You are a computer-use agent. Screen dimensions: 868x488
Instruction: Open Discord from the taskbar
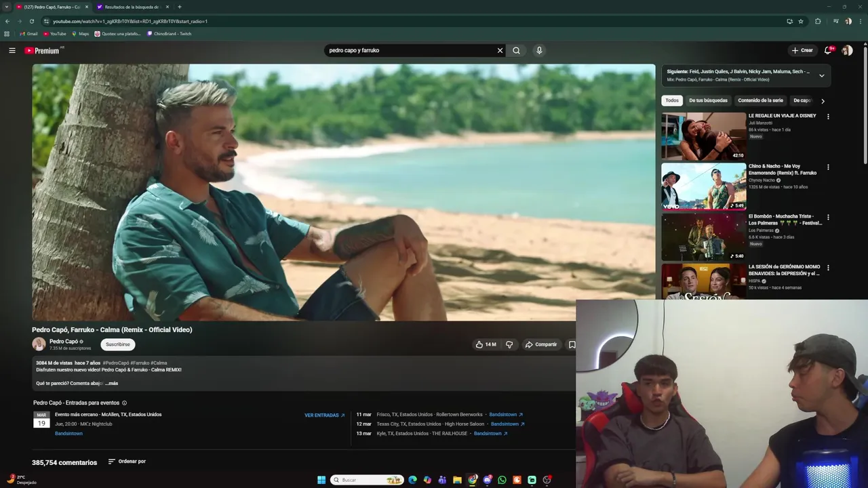pyautogui.click(x=487, y=480)
